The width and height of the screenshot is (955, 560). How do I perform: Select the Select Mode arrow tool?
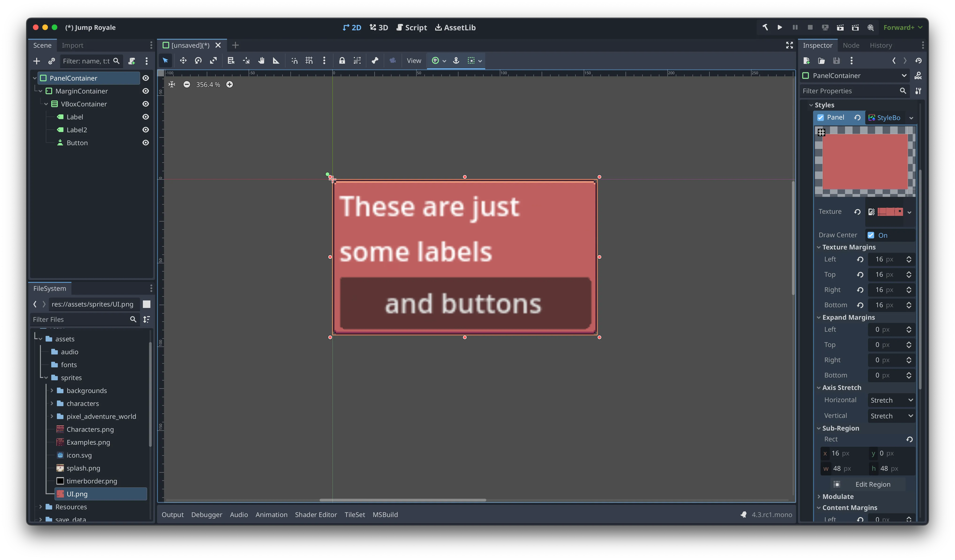pyautogui.click(x=165, y=61)
